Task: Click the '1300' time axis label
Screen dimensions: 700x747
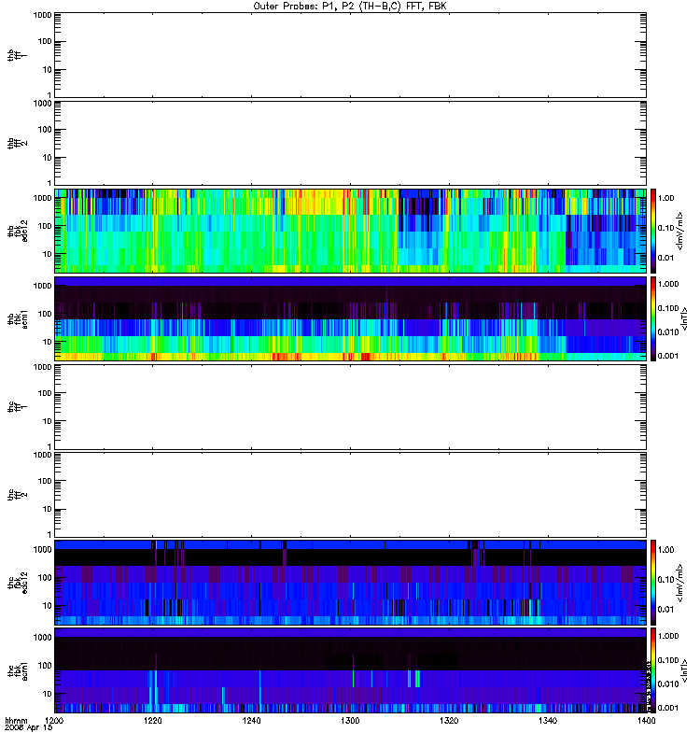Action: point(350,721)
